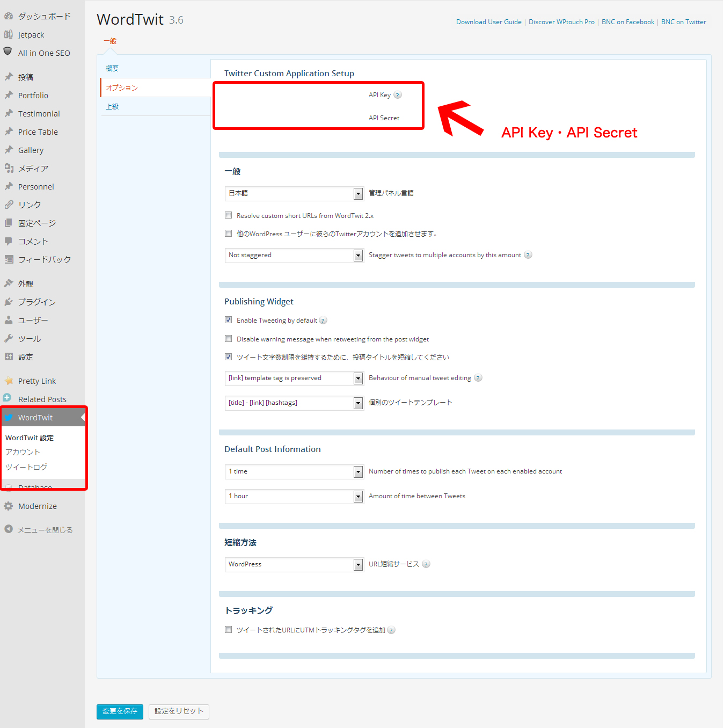This screenshot has width=724, height=728.
Task: Click the help icon next to API Key
Action: 398,95
